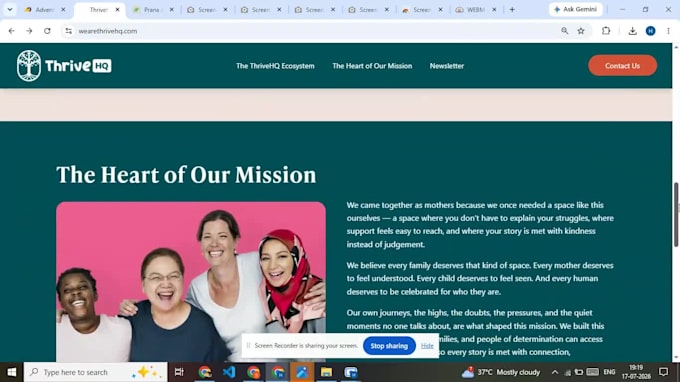Open the tab search dropdown arrow
Image resolution: width=680 pixels, height=382 pixels.
(10, 10)
